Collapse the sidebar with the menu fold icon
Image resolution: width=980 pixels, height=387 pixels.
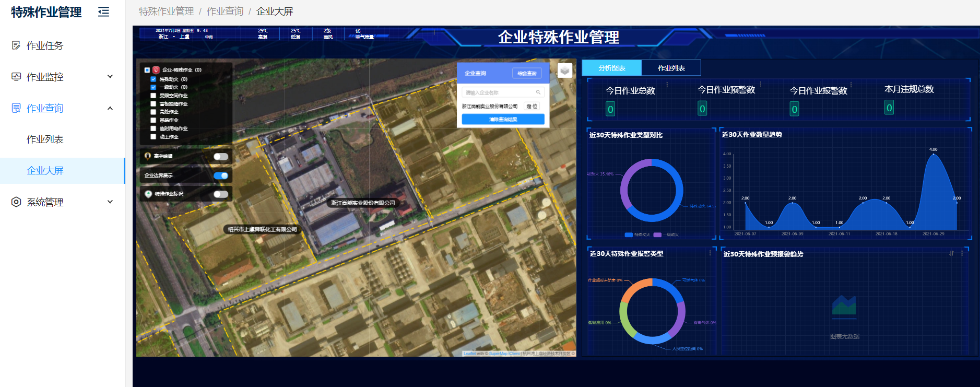pos(103,12)
